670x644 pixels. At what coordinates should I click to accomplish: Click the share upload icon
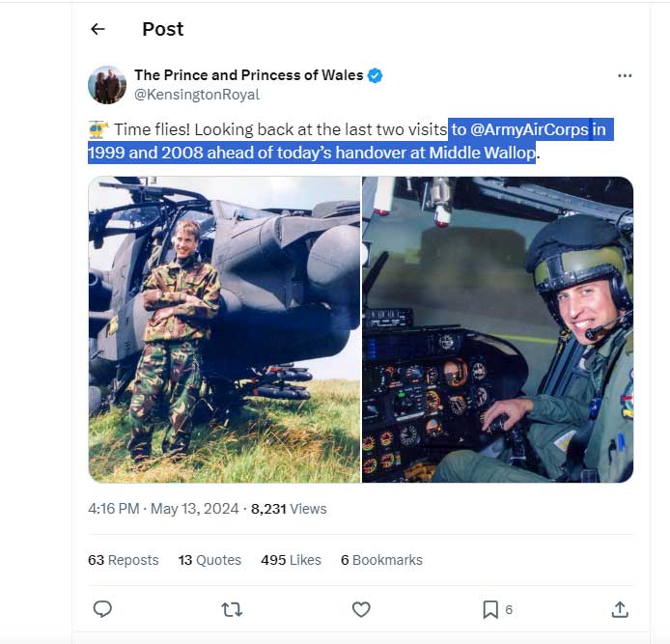pos(620,609)
